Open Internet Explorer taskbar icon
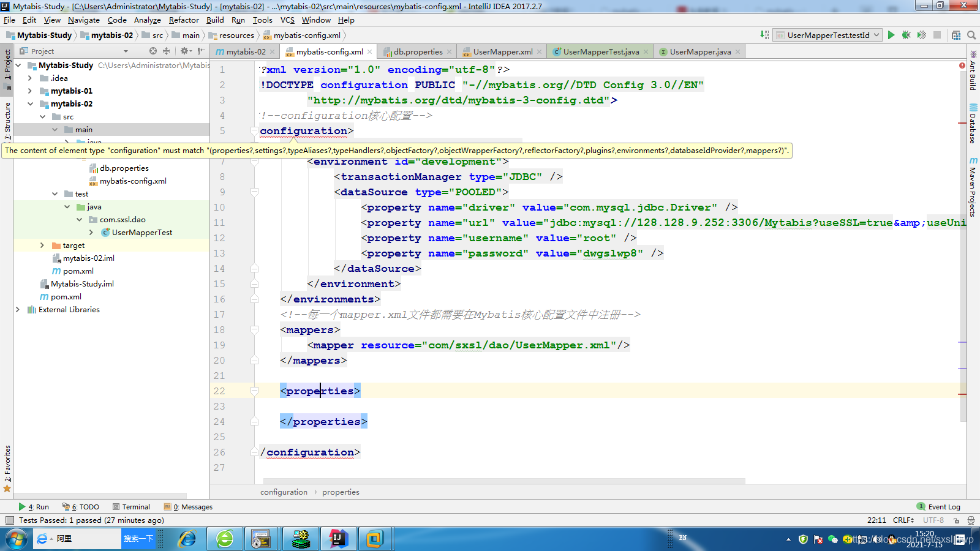 click(187, 539)
